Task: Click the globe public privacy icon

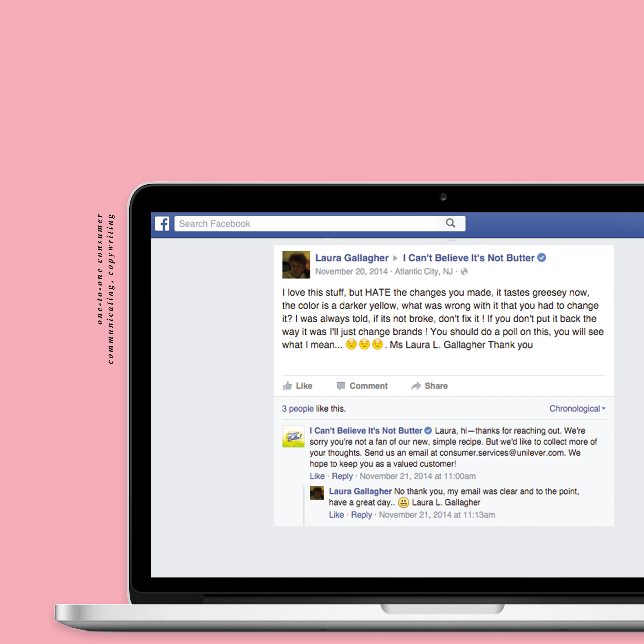Action: pos(464,272)
